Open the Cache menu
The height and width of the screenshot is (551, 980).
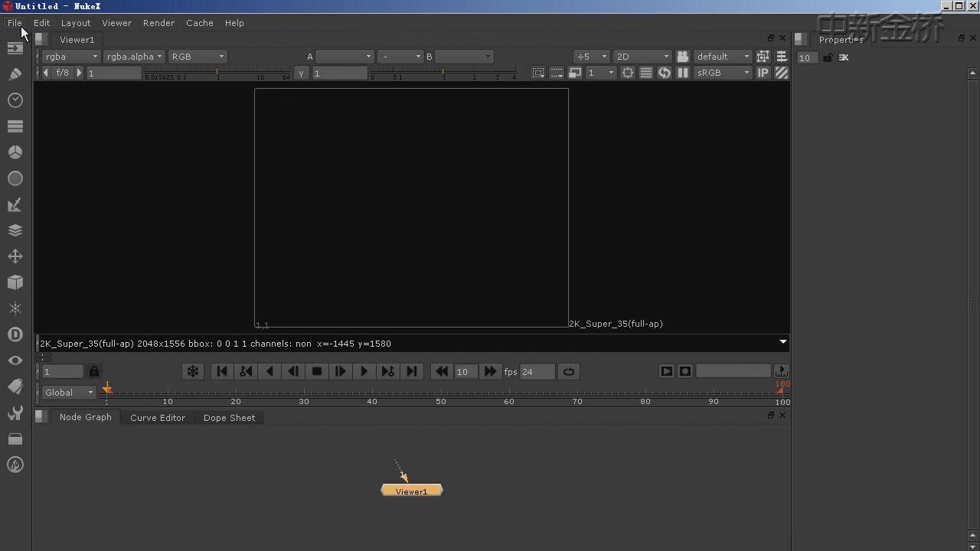pyautogui.click(x=200, y=23)
